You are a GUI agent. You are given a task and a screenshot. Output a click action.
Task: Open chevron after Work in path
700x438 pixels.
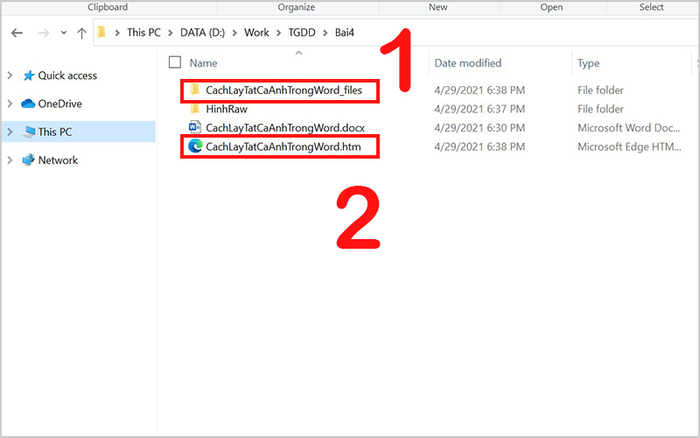point(279,33)
